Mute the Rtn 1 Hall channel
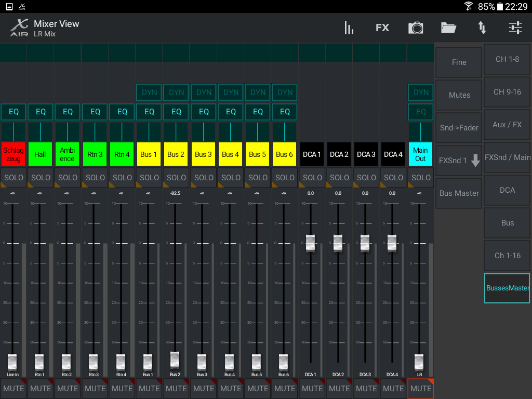The width and height of the screenshot is (532, 399). 41,389
